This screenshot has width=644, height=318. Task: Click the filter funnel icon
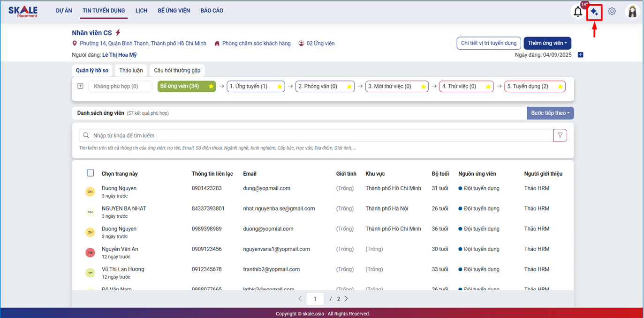click(560, 135)
